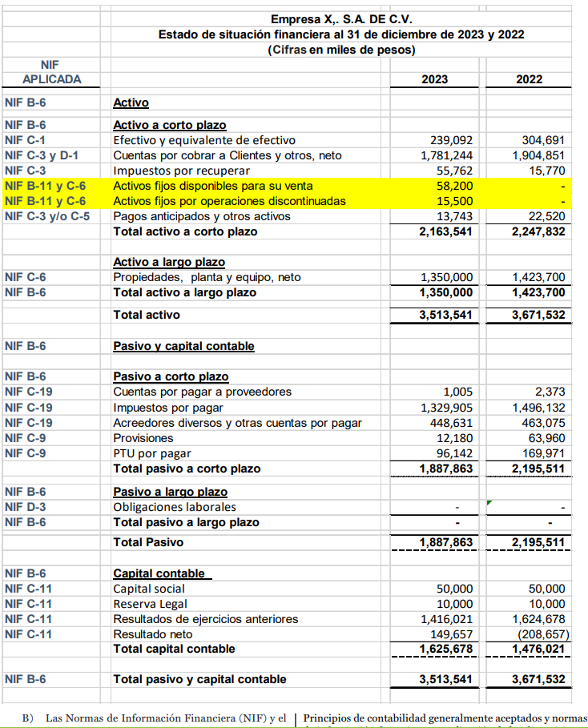
Task: Click 'Obligaciones laborales' label
Action: pyautogui.click(x=175, y=508)
